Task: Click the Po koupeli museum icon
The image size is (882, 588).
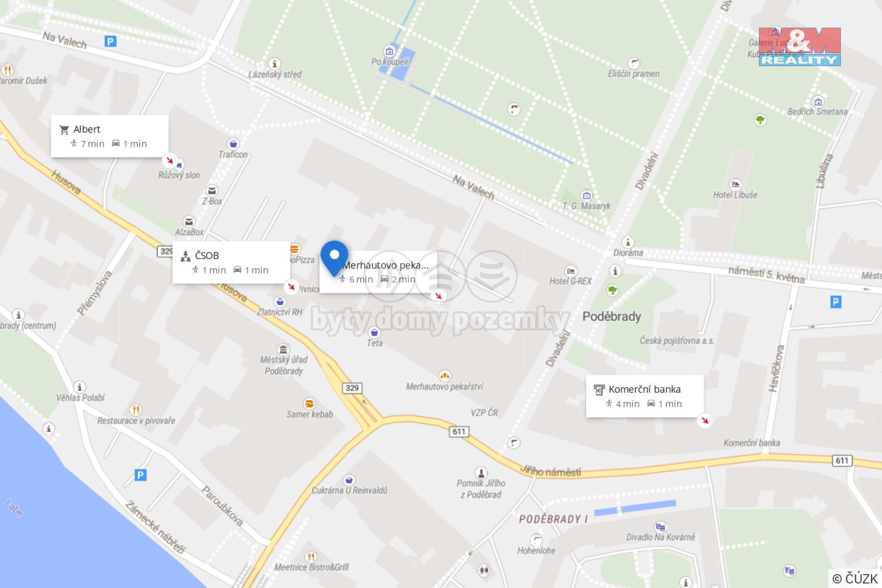Action: coord(389,50)
